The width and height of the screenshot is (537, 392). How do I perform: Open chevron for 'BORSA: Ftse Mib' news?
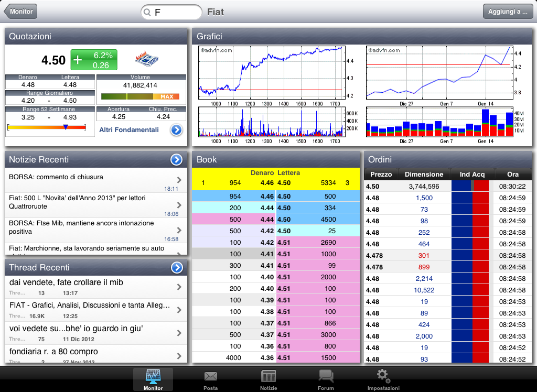(179, 231)
